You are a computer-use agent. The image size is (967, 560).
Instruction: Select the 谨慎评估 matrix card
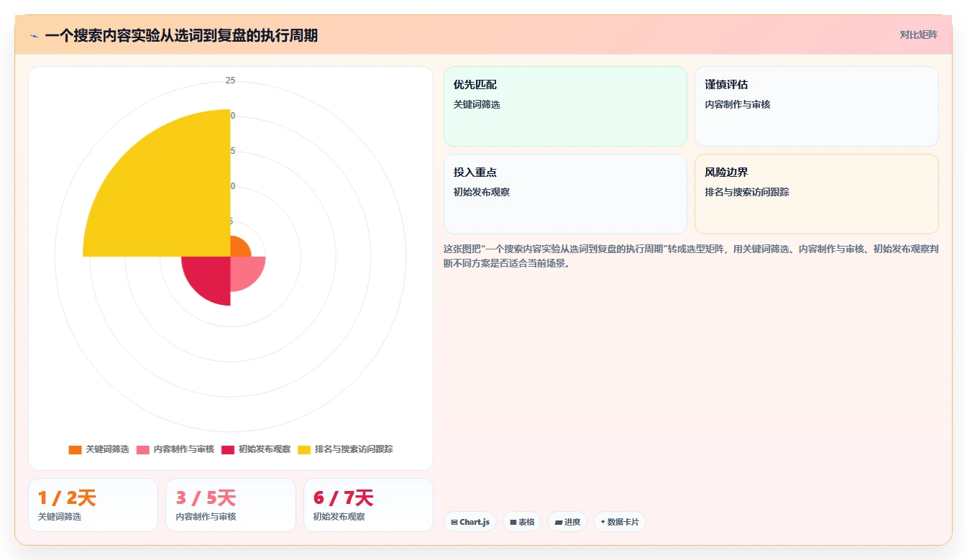pyautogui.click(x=817, y=106)
